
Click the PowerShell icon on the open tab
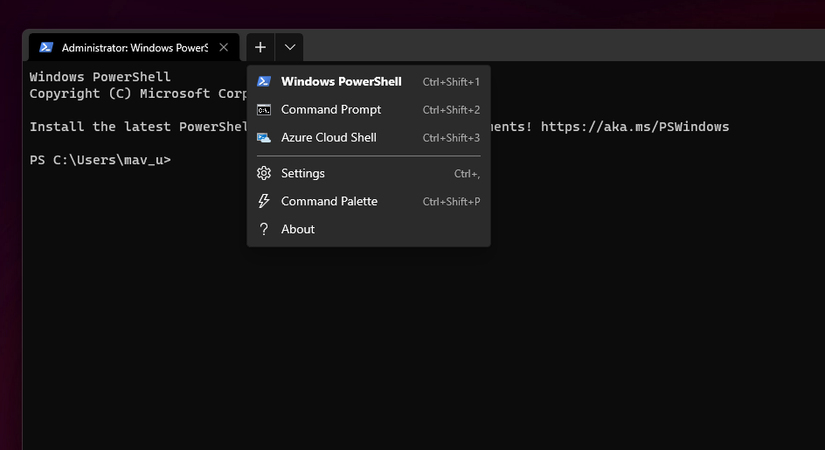pos(46,47)
